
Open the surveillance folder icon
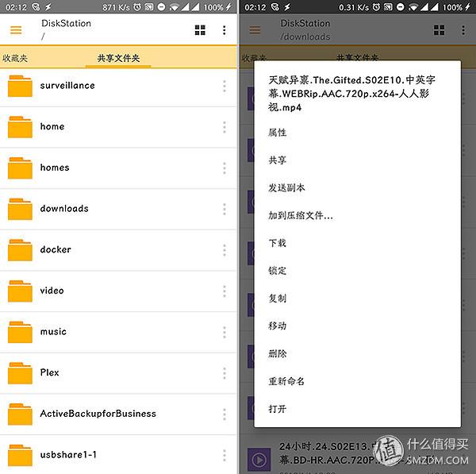[20, 86]
